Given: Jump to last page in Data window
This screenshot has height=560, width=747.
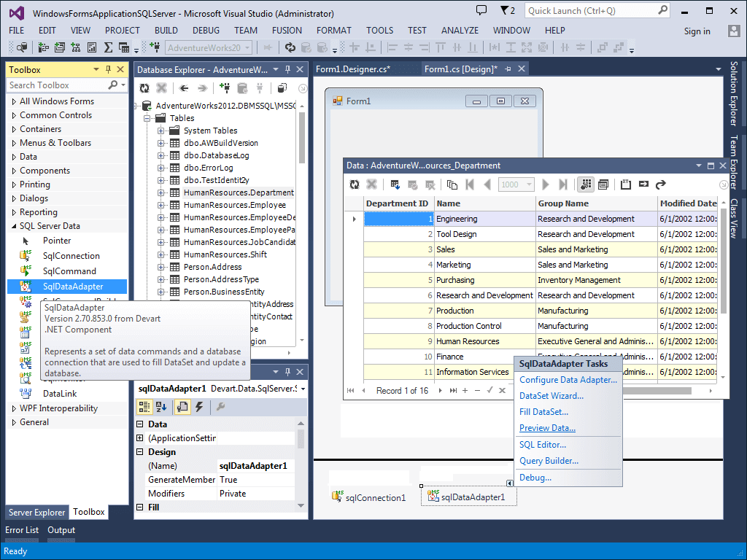Looking at the screenshot, I should 562,184.
